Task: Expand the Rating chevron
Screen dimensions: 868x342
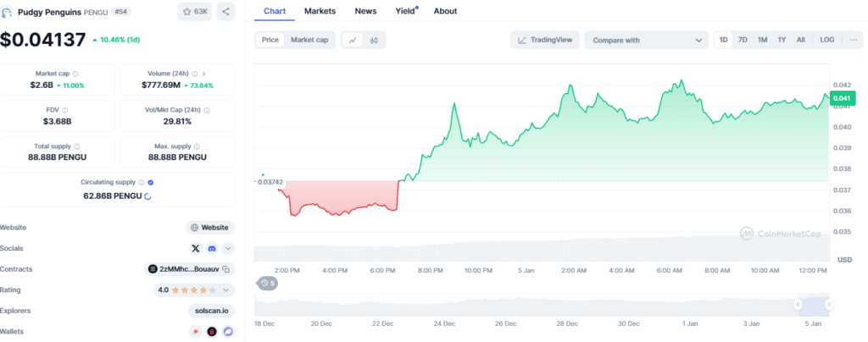Action: [x=225, y=290]
